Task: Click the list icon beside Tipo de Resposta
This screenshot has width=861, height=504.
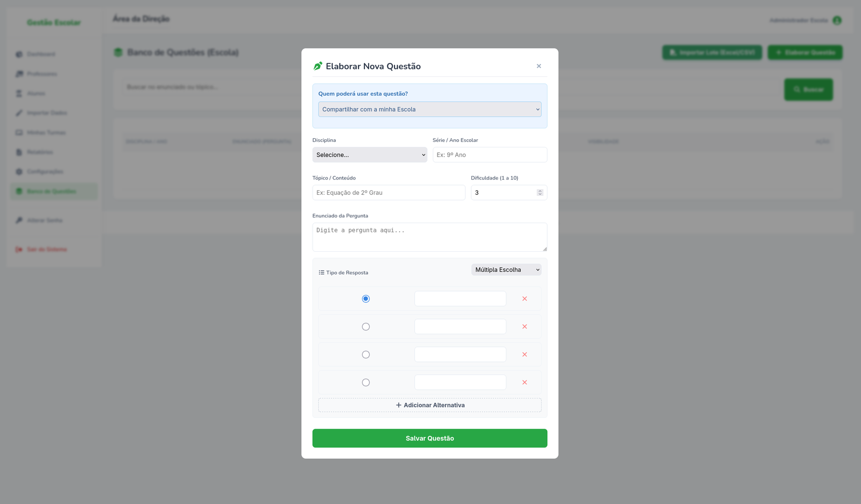Action: (x=321, y=273)
